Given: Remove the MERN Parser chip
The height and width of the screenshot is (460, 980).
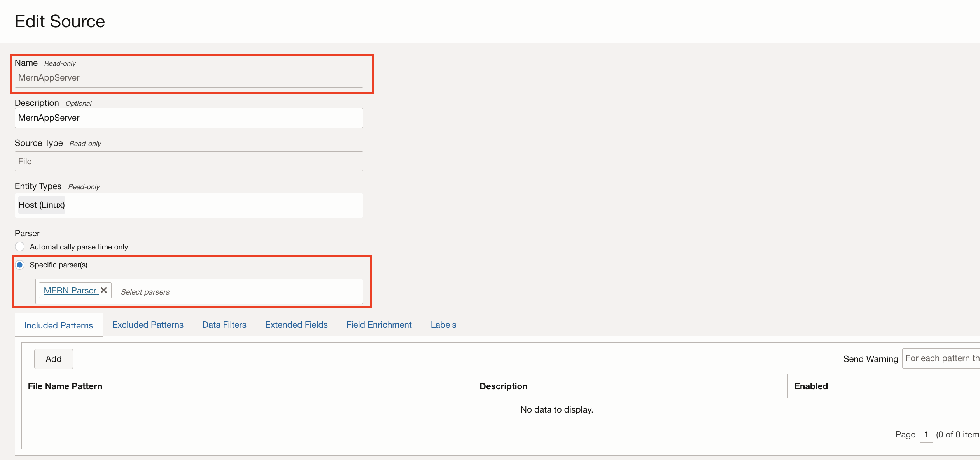Looking at the screenshot, I should (103, 290).
